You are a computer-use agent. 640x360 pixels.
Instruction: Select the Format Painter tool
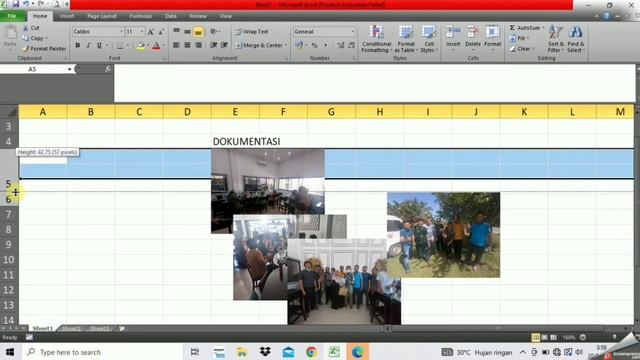tap(44, 49)
